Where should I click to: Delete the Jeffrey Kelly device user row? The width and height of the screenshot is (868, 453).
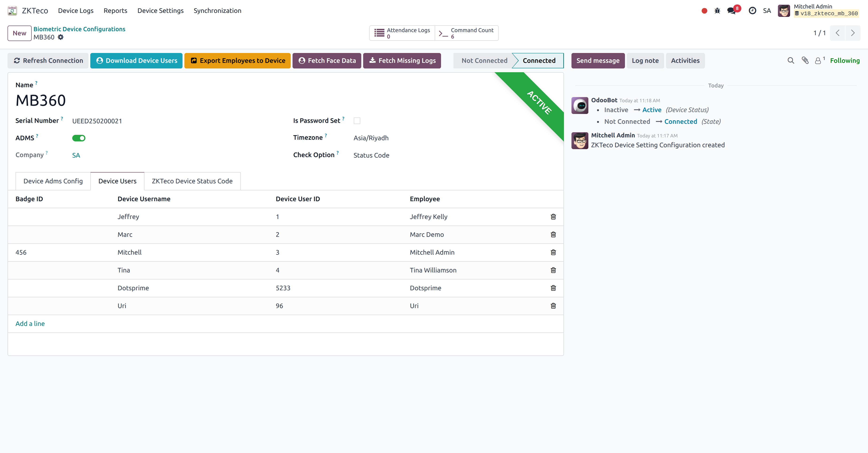coord(553,217)
